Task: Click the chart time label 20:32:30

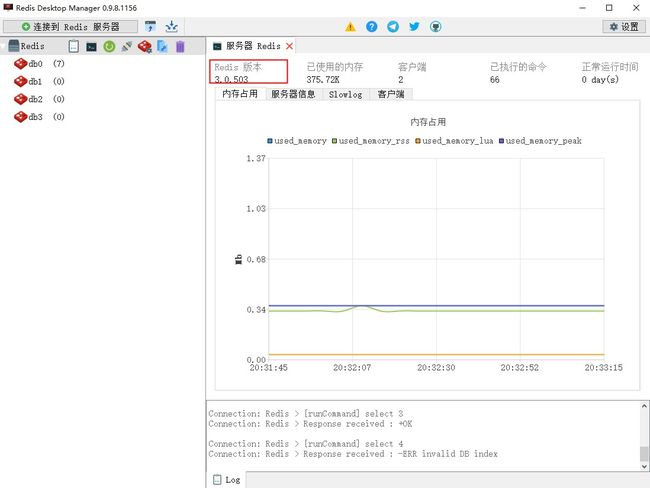Action: (436, 367)
